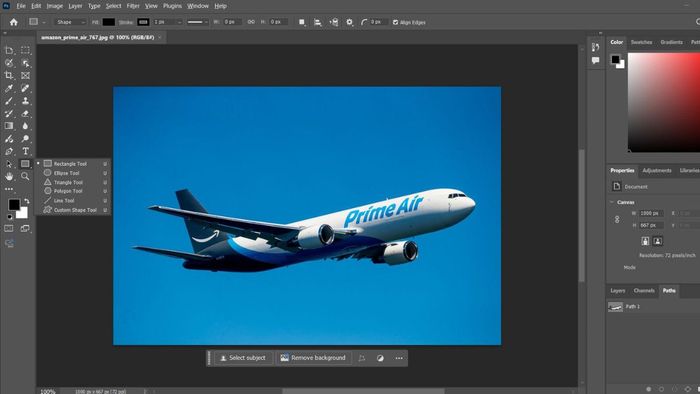Image resolution: width=700 pixels, height=394 pixels.
Task: Open the Image menu
Action: 54,6
